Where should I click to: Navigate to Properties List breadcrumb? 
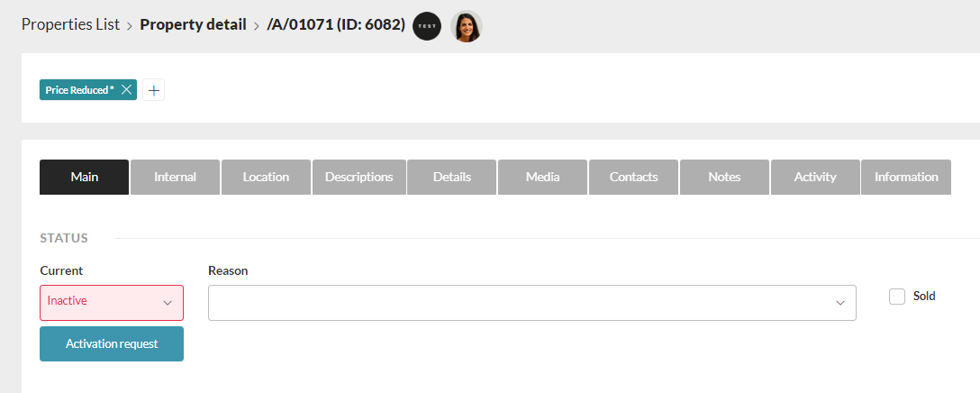(x=70, y=24)
